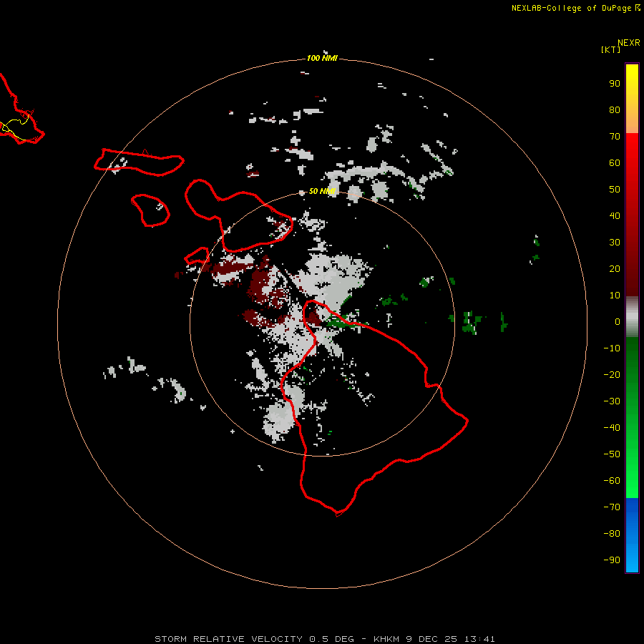The width and height of the screenshot is (644, 644).
Task: Click the 13:41 timestamp
Action: 479,639
